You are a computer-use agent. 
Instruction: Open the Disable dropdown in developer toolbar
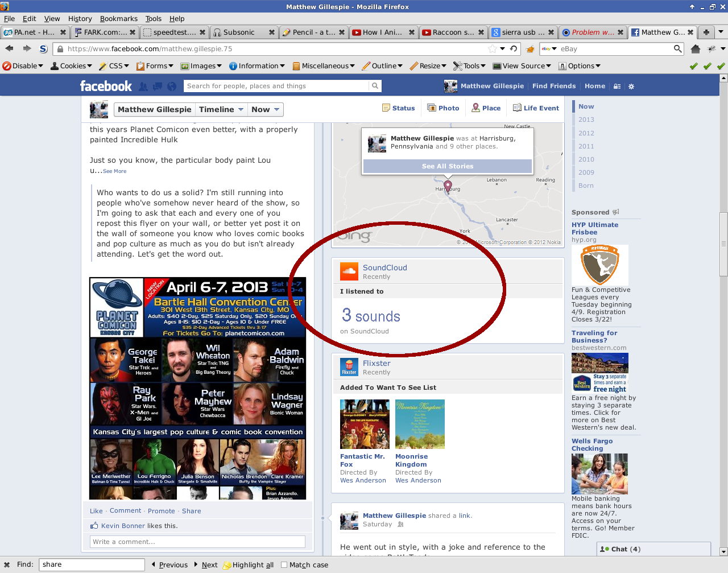pos(23,66)
